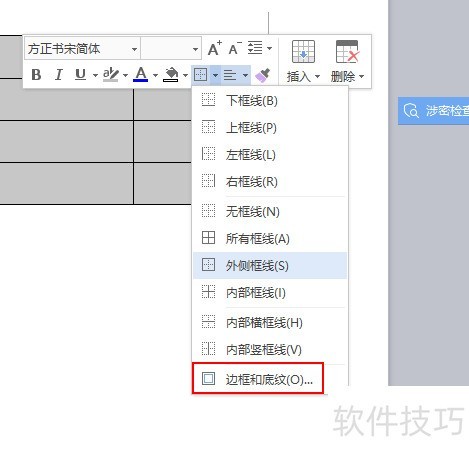Open underline style dropdown arrow

[x=95, y=75]
